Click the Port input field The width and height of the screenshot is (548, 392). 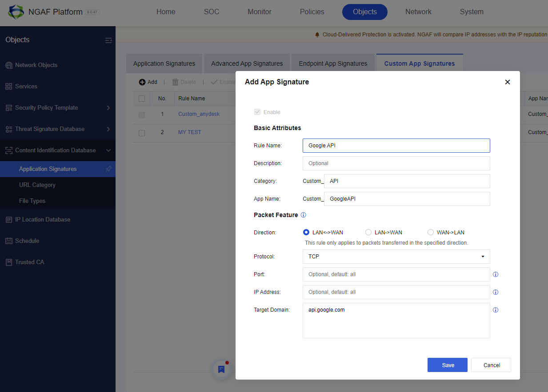[x=396, y=274]
